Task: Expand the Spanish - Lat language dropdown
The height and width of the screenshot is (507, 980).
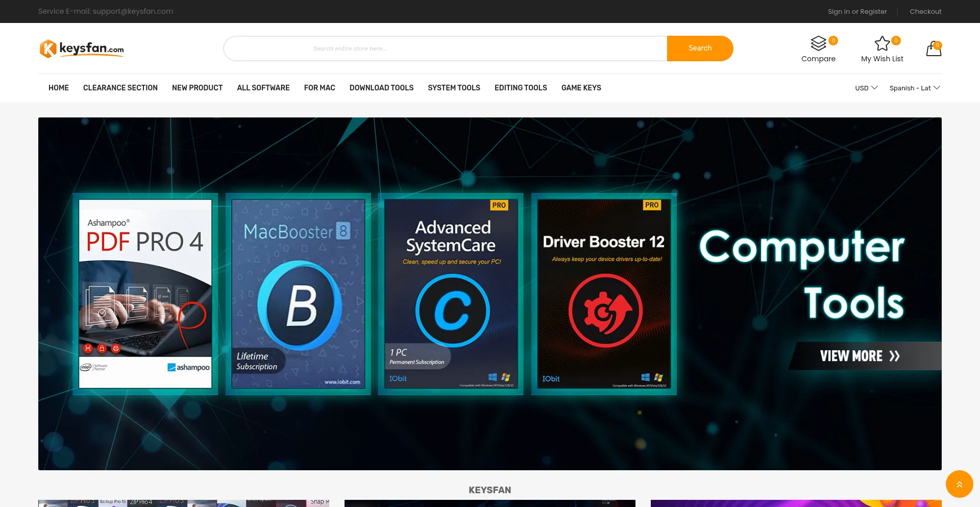Action: click(914, 88)
